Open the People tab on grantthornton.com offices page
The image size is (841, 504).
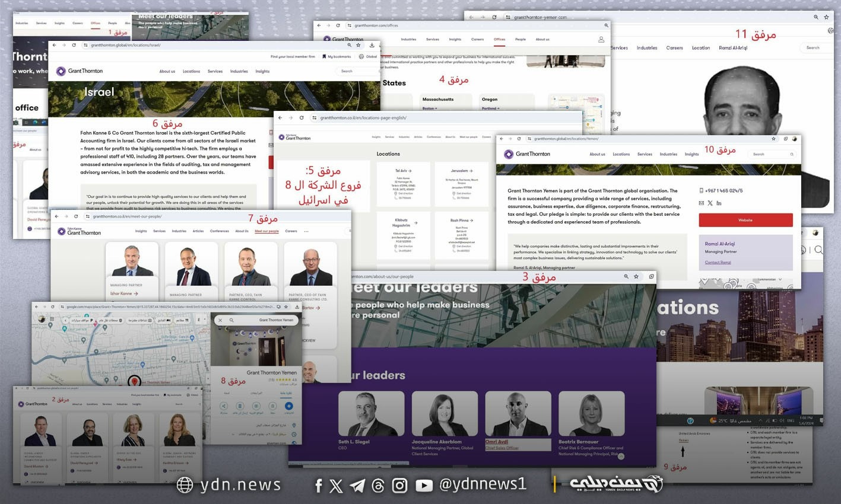(521, 40)
